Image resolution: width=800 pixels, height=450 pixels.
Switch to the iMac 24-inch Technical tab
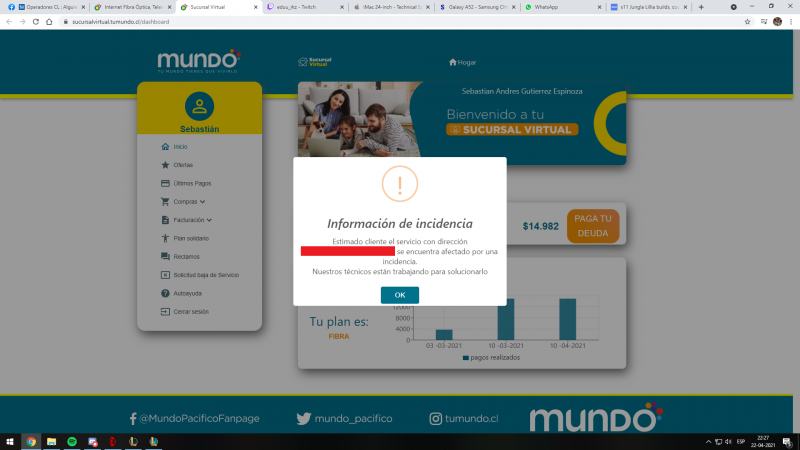click(x=391, y=7)
